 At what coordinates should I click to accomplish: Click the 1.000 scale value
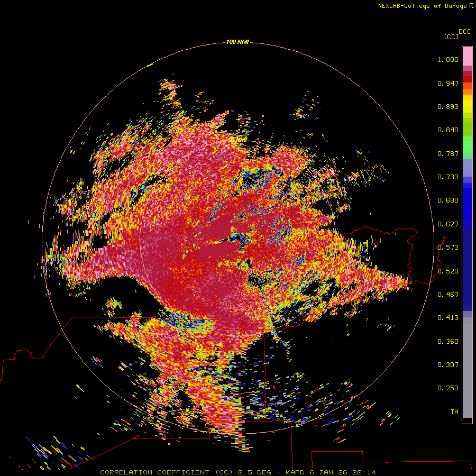pos(448,59)
